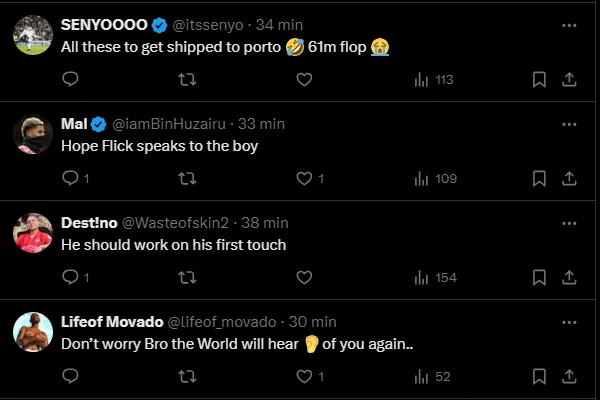Reply to Lifeof Movado's tweet
Screen dimensions: 600x400
(x=70, y=376)
